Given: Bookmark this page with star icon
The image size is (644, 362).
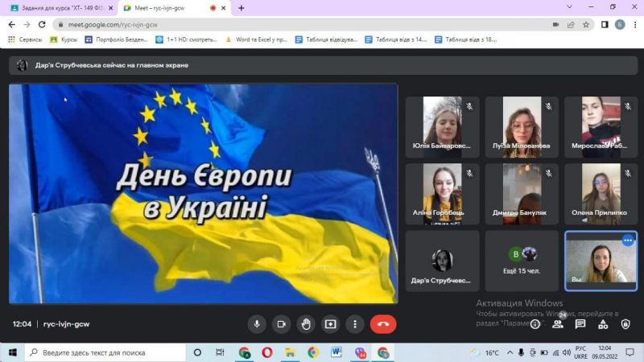Looking at the screenshot, I should click(x=586, y=25).
